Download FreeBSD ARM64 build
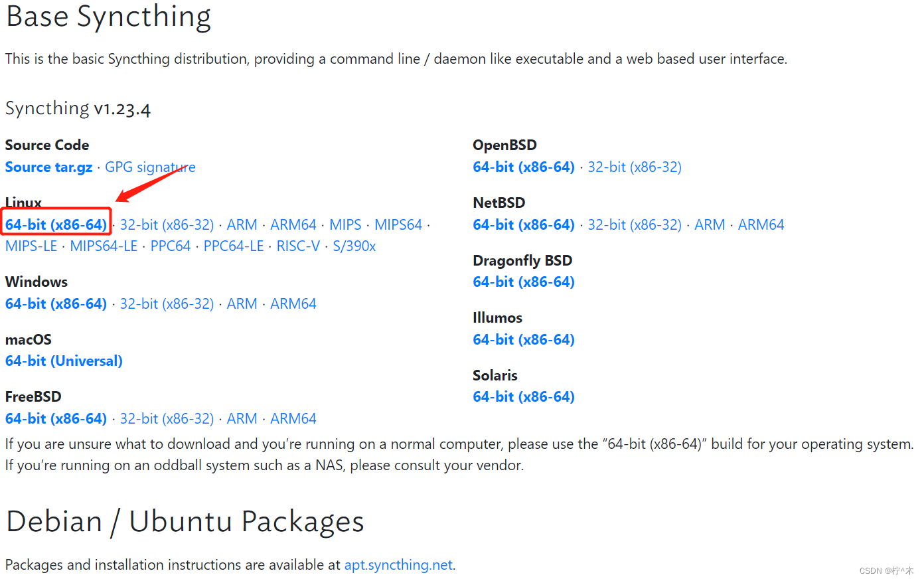This screenshot has width=924, height=581. click(293, 419)
